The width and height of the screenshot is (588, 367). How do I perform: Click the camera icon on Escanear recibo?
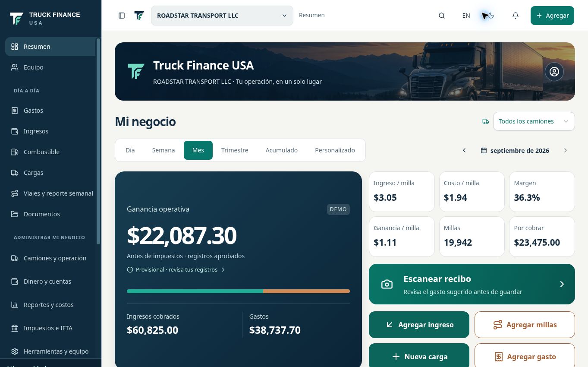387,284
